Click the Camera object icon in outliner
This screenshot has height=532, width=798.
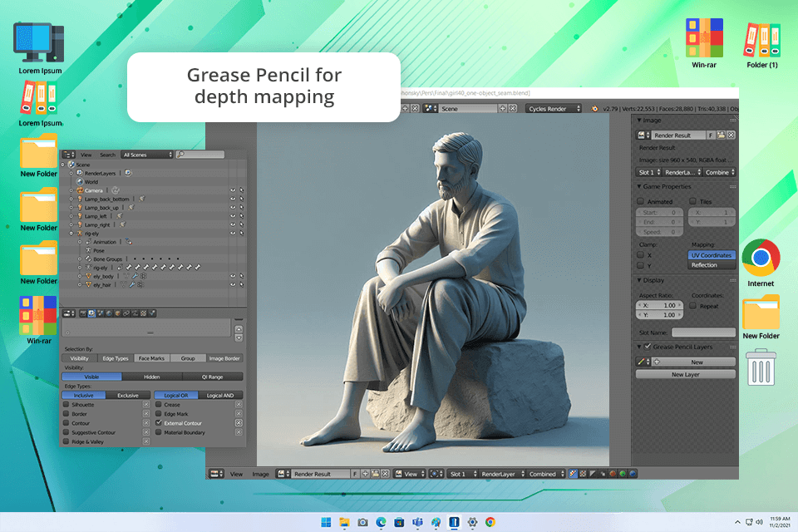pos(80,190)
